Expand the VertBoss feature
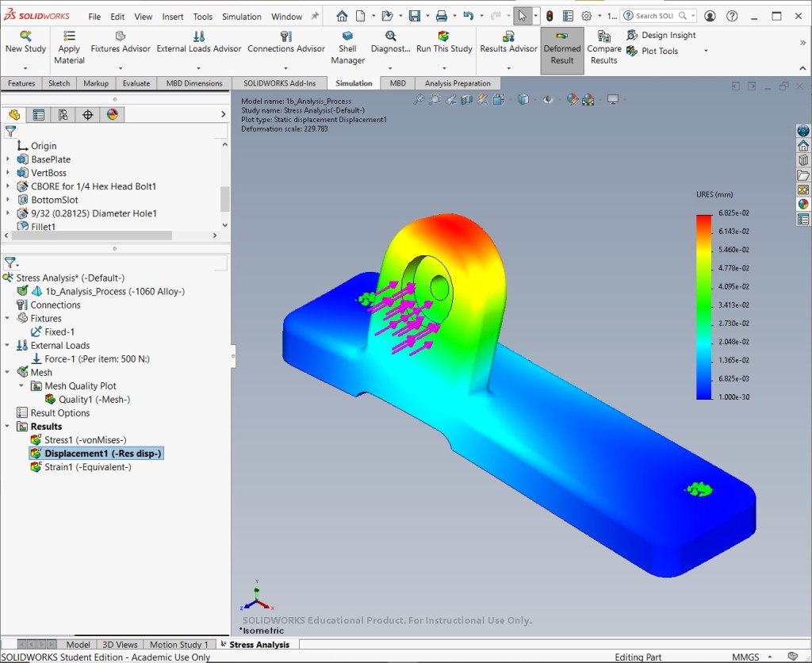The height and width of the screenshot is (663, 812). click(x=7, y=172)
